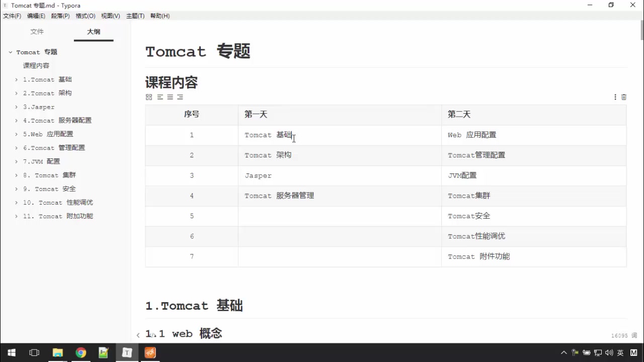Expand 8. Tomcat 集群 outline node

[17, 175]
